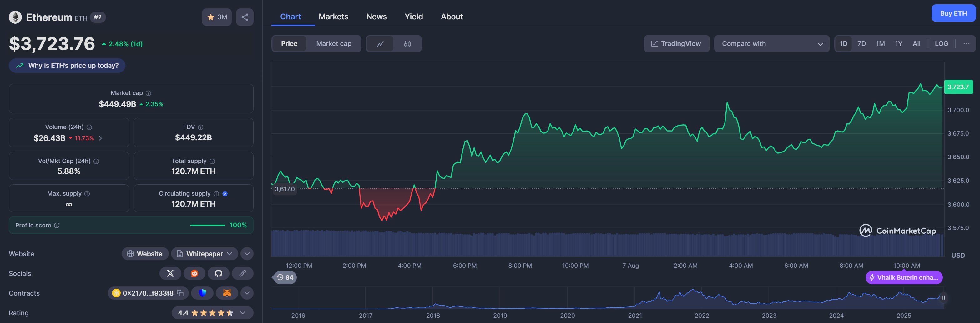Click the info icon beside Market cap
980x323 pixels.
[148, 93]
